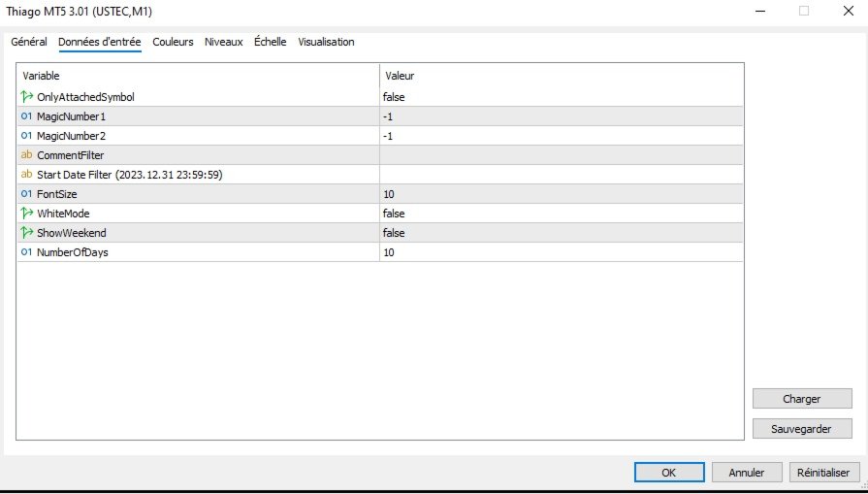Image resolution: width=868 pixels, height=494 pixels.
Task: Select the Niveaux tab
Action: pos(224,42)
